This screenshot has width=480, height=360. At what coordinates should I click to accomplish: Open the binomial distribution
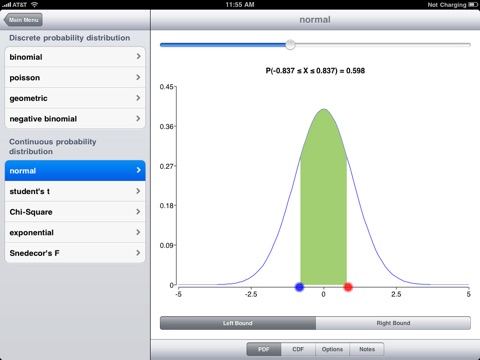click(x=75, y=57)
